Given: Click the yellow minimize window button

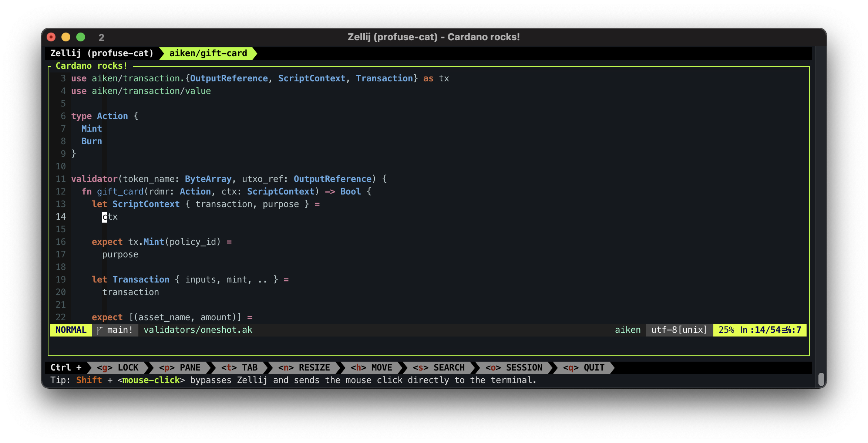Looking at the screenshot, I should tap(66, 37).
